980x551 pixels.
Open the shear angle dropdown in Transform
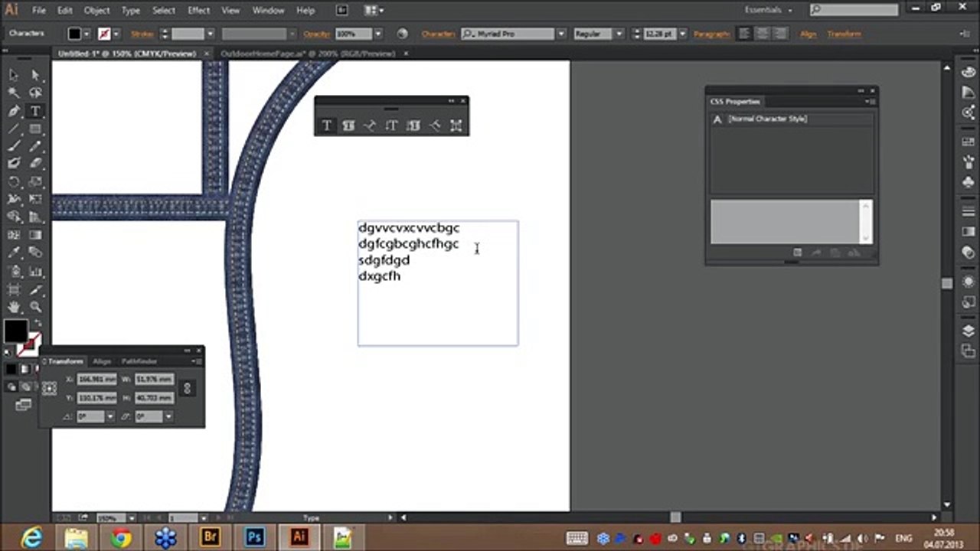click(x=168, y=416)
